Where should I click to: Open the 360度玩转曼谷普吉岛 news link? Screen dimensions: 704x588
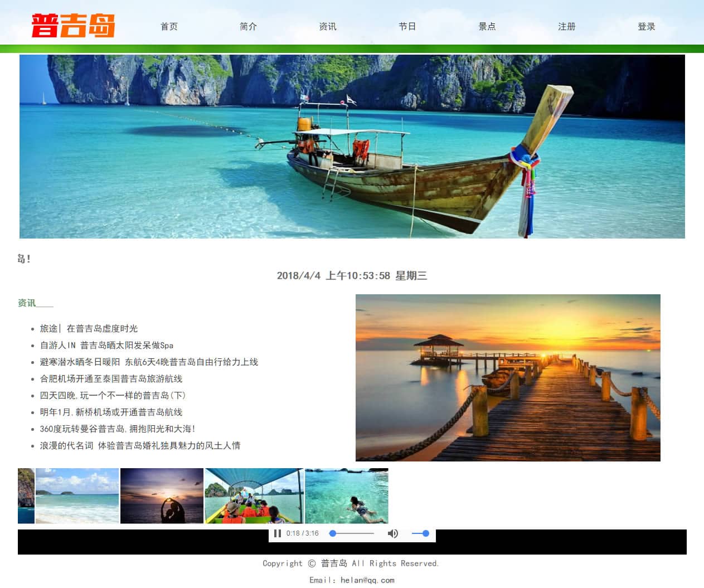pyautogui.click(x=117, y=429)
